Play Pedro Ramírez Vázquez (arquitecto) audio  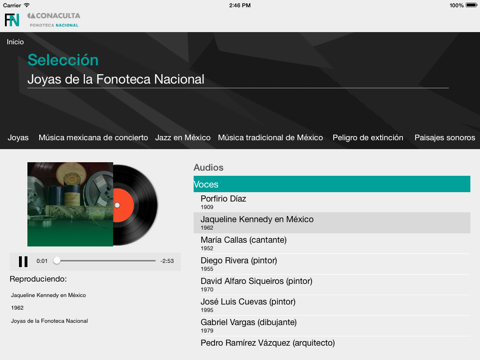tap(332, 343)
